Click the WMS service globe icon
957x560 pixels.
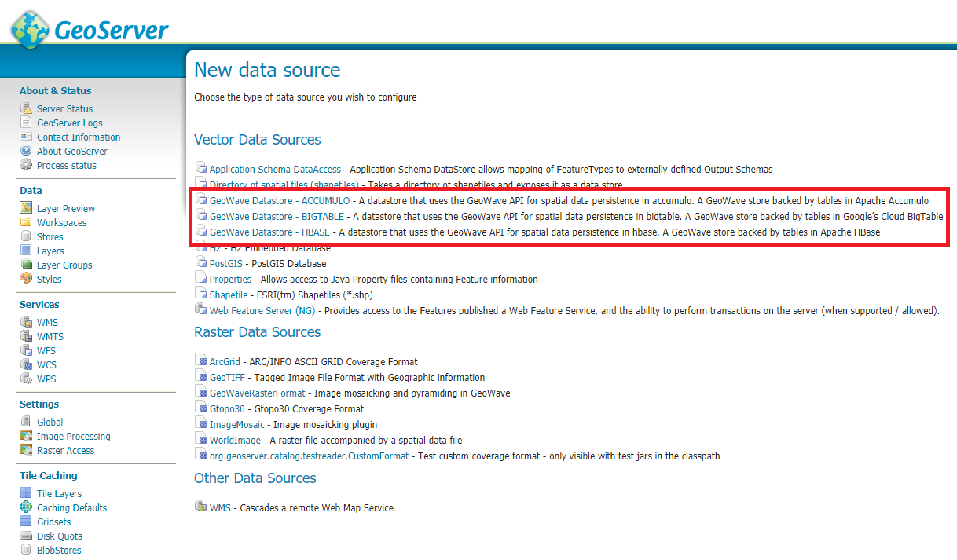27,322
